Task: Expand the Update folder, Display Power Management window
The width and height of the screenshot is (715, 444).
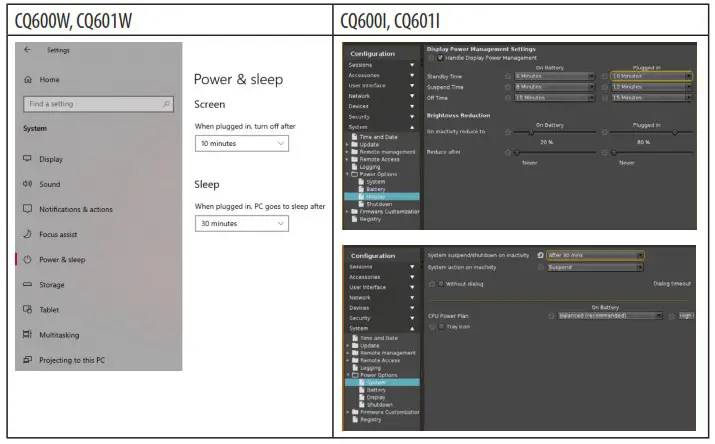Action: coord(347,145)
